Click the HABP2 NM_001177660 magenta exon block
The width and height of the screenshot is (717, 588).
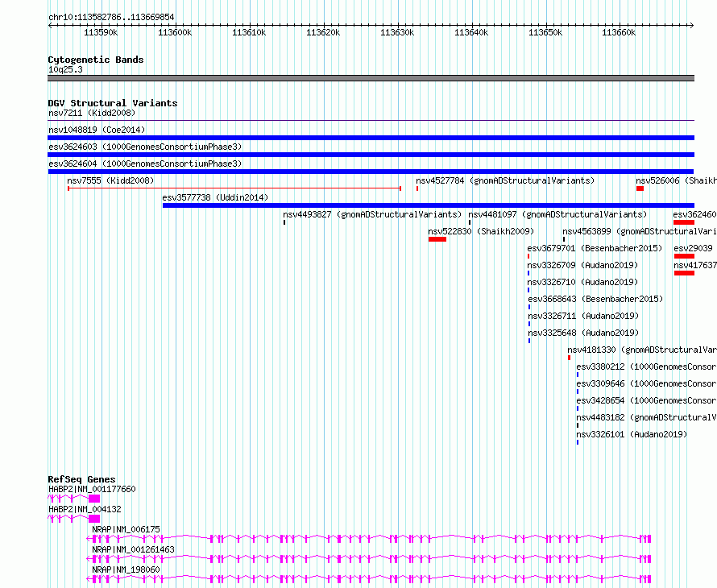(94, 499)
